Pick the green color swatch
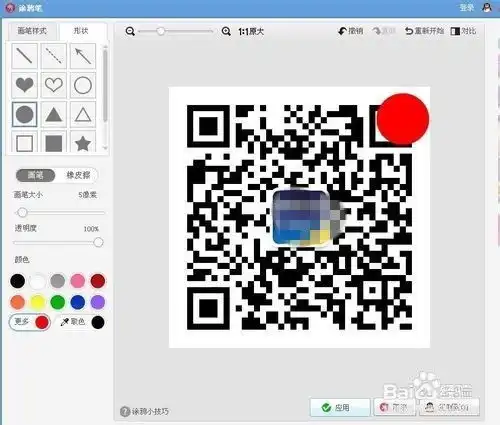Screen dimensions: 500x425 (58, 302)
